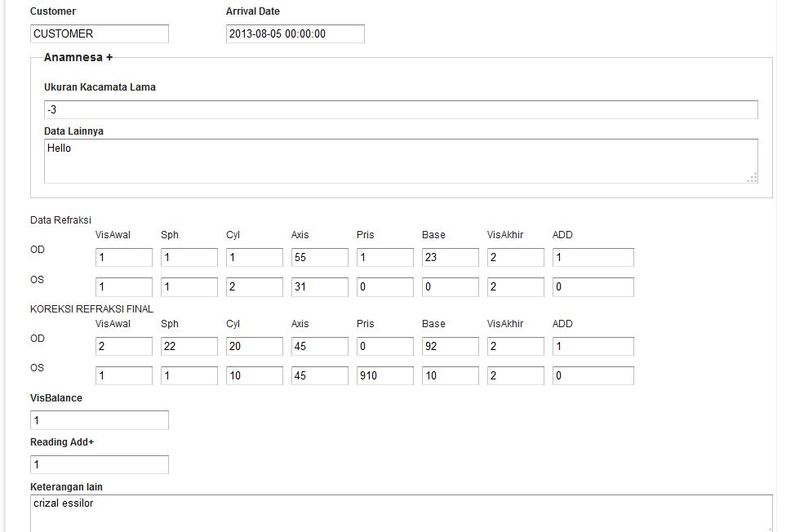Select Data Refraksi OD Base field showing 23
Image resolution: width=795 pixels, height=532 pixels.
click(451, 257)
